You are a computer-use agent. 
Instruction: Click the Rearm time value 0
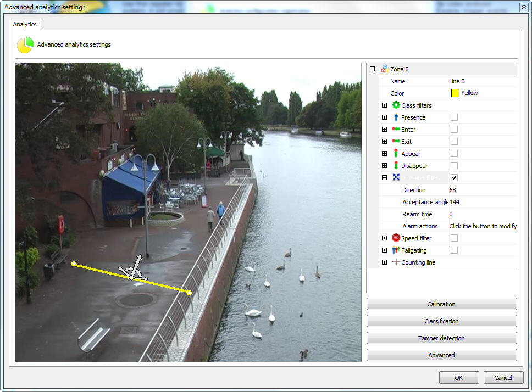[451, 214]
